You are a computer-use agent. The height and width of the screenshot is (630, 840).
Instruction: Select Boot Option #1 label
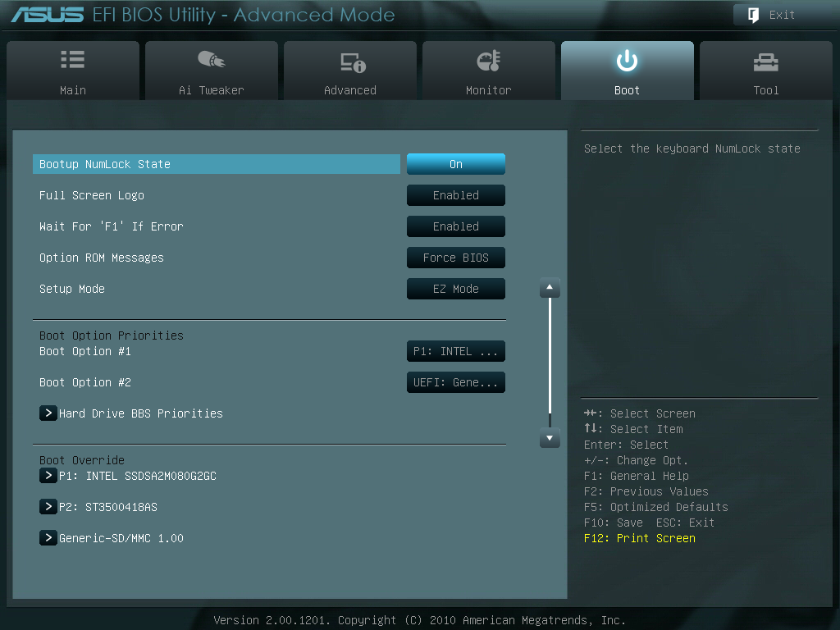(85, 351)
